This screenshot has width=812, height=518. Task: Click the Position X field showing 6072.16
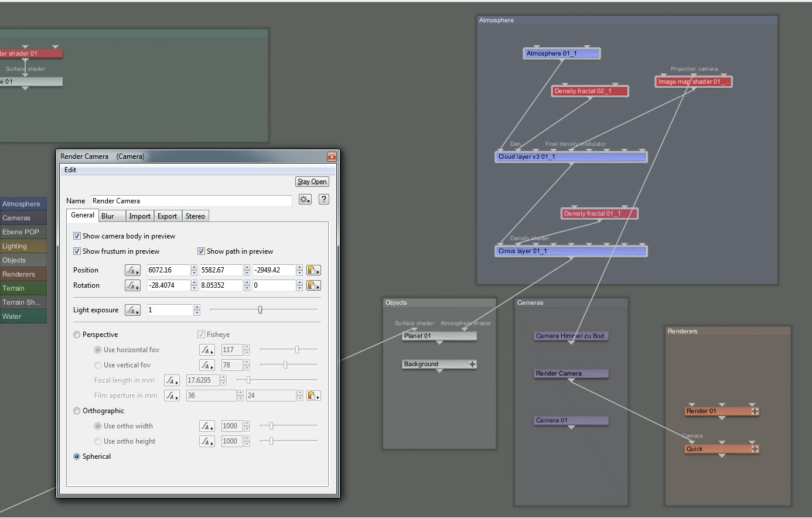(169, 270)
